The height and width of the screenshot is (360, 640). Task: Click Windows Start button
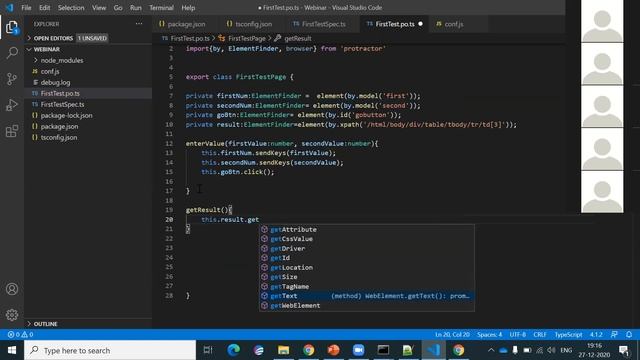click(x=12, y=350)
